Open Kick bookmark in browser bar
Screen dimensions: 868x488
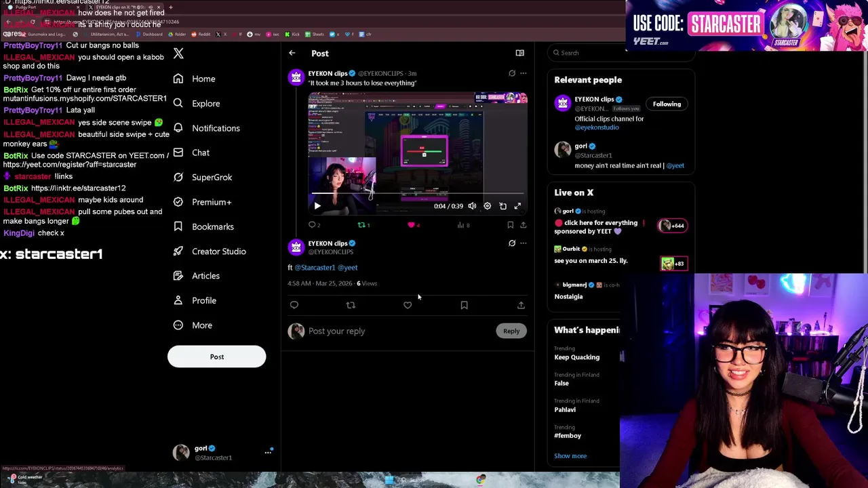pos(292,34)
